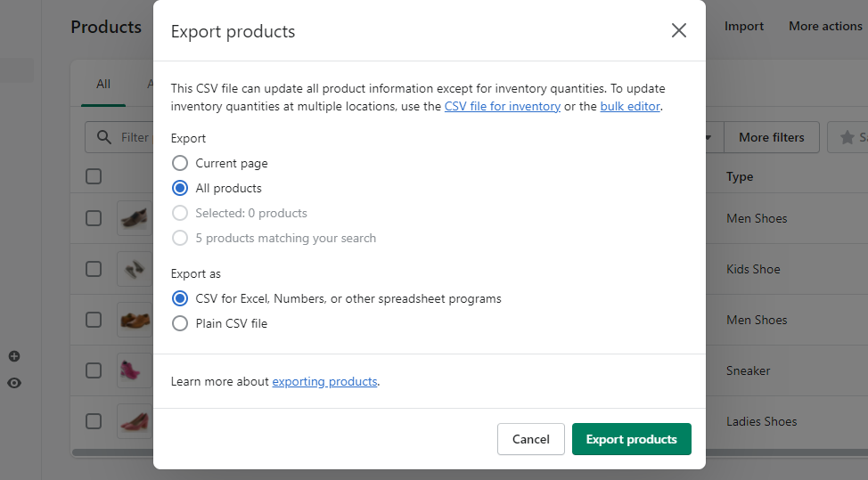Click the red heels product thumbnail

[135, 421]
